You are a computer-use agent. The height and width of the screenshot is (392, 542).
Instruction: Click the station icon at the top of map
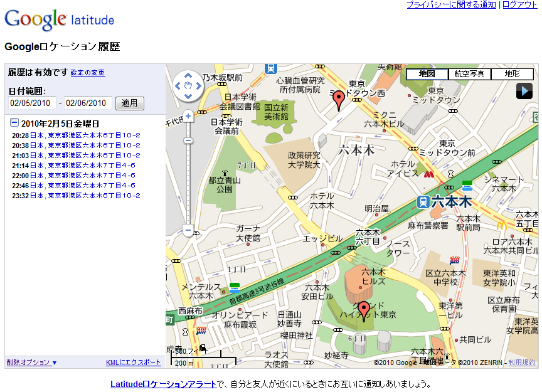pos(271,68)
